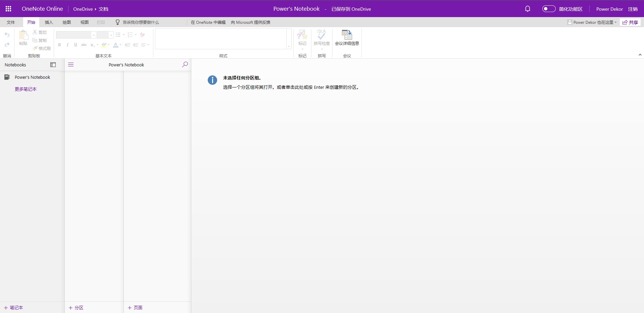Switch to the 插入 Insert tab
The width and height of the screenshot is (644, 313).
point(49,22)
